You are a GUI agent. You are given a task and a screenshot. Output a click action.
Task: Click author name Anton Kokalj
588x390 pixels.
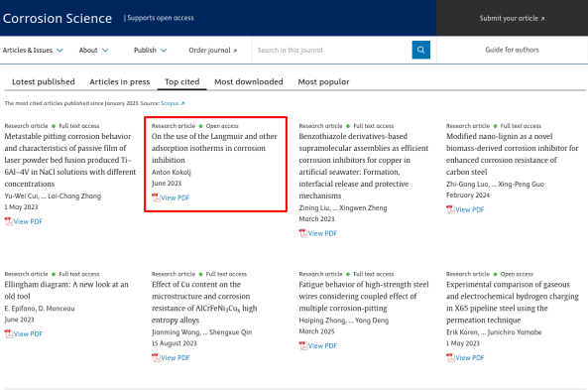171,172
